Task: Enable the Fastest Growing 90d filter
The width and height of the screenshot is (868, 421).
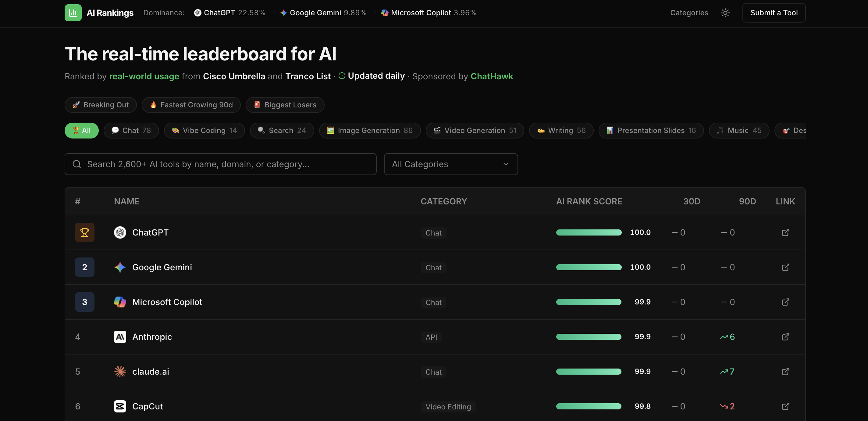Action: [191, 105]
